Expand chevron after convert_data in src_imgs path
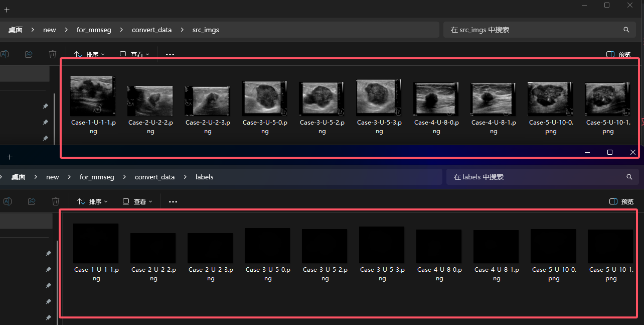644x325 pixels. pyautogui.click(x=182, y=30)
